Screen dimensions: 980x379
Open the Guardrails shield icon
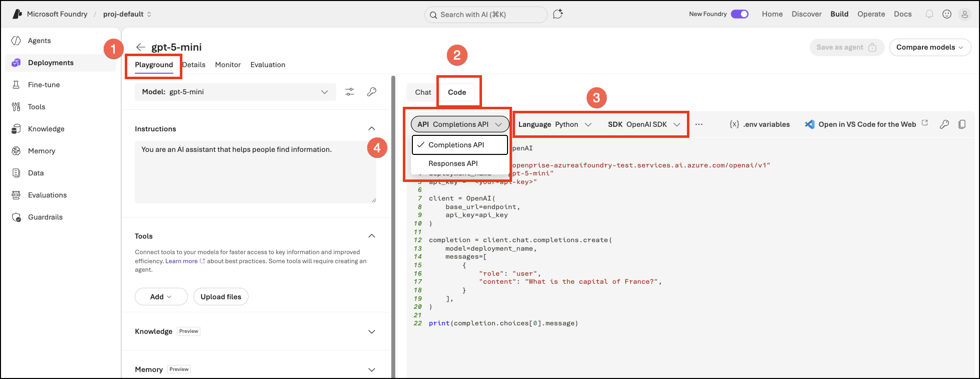[x=17, y=217]
